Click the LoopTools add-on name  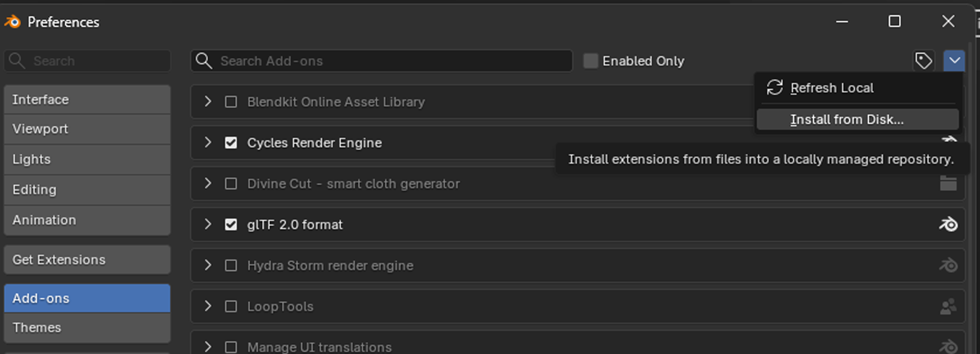click(280, 306)
